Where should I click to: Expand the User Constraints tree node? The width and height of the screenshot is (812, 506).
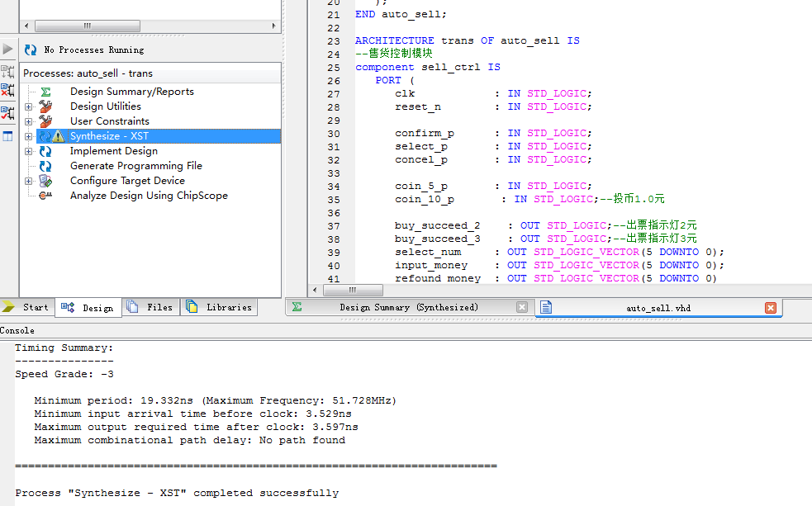(x=29, y=121)
